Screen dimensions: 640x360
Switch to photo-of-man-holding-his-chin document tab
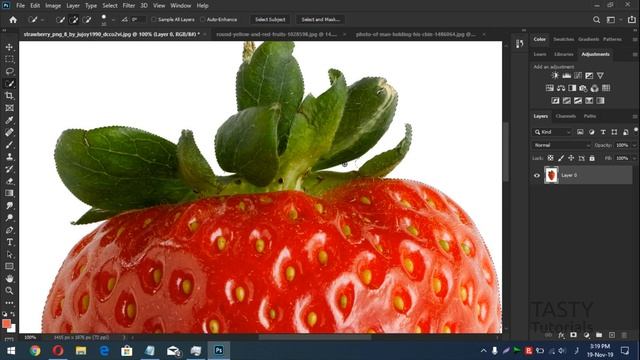(416, 35)
